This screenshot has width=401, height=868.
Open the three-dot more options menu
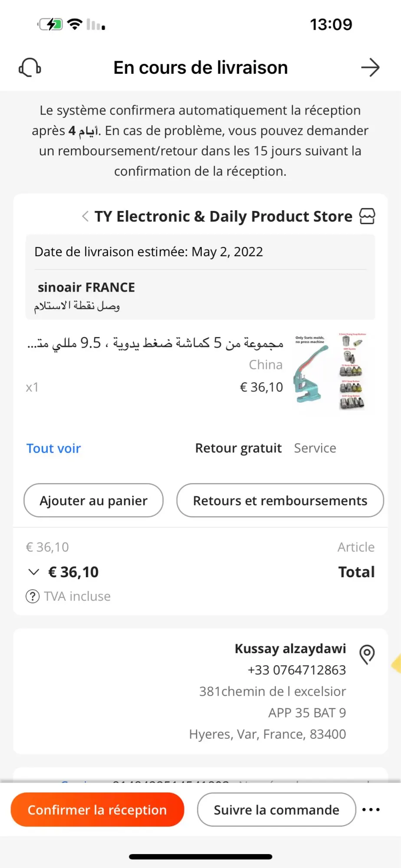(371, 809)
